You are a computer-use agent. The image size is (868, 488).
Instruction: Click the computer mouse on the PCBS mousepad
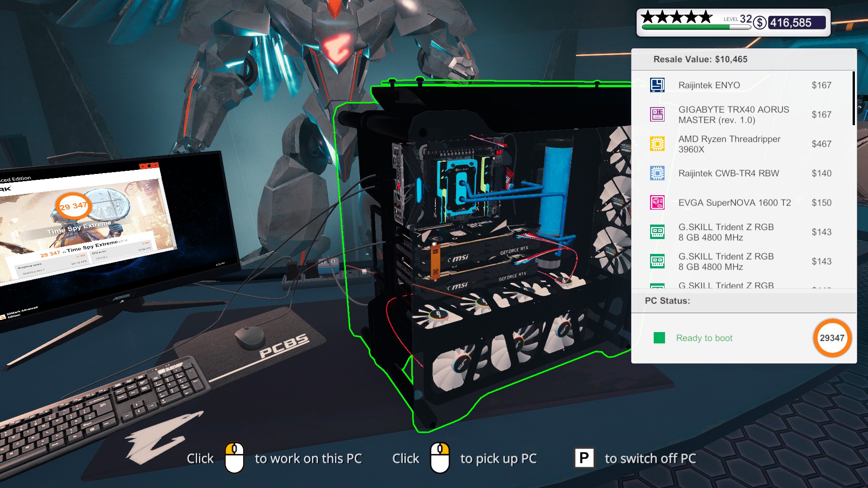[250, 337]
